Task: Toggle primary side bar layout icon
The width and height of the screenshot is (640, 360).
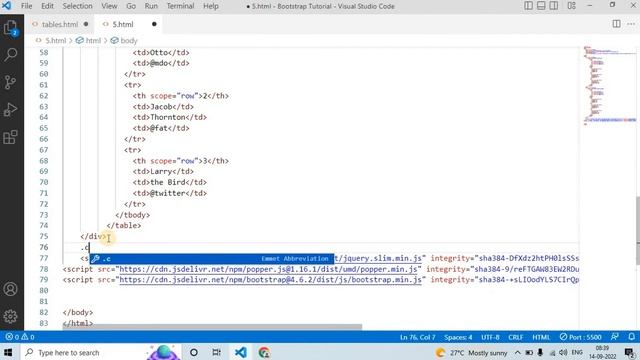Action: 528,6
